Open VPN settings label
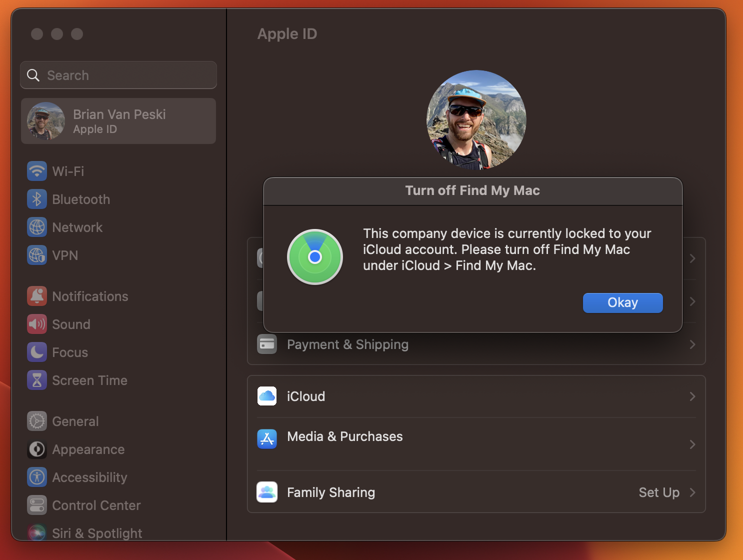This screenshot has width=743, height=560. tap(65, 255)
